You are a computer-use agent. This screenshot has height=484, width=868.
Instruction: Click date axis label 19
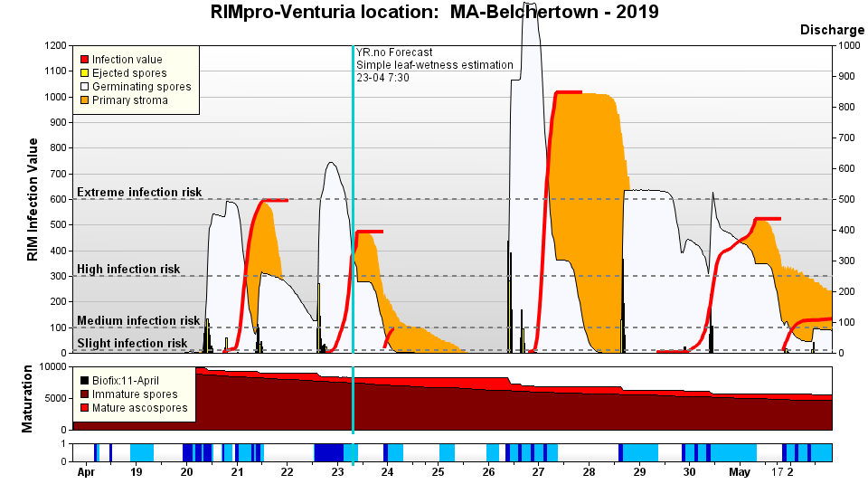[x=137, y=472]
